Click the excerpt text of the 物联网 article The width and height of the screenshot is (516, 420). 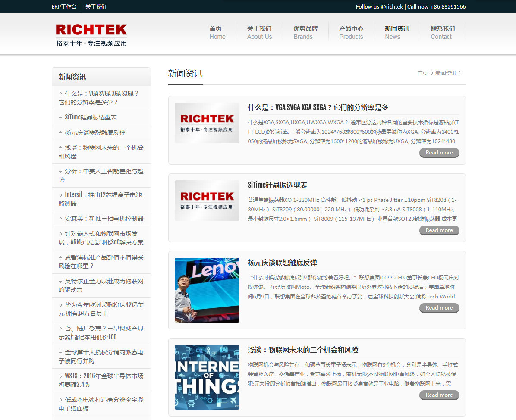(x=353, y=374)
